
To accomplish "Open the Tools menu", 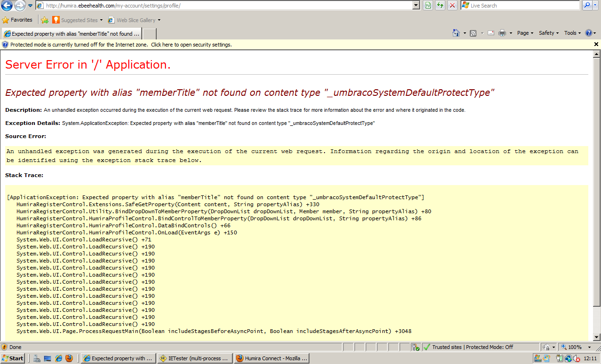I will pos(573,33).
